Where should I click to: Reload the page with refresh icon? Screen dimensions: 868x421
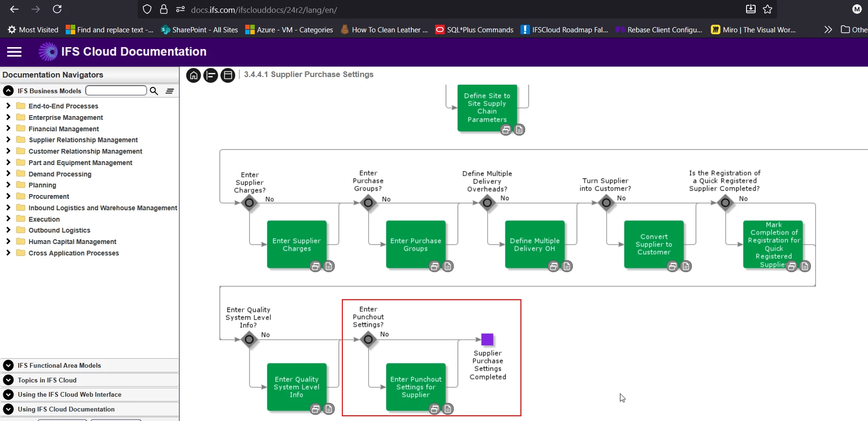click(x=57, y=9)
